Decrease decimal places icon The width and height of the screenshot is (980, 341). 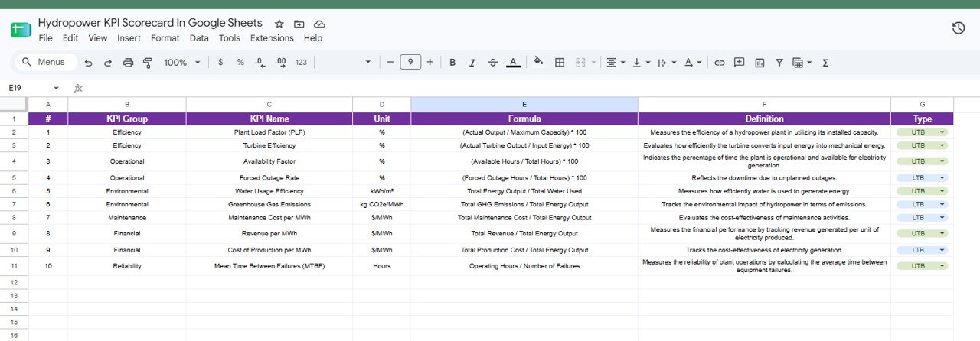click(260, 63)
